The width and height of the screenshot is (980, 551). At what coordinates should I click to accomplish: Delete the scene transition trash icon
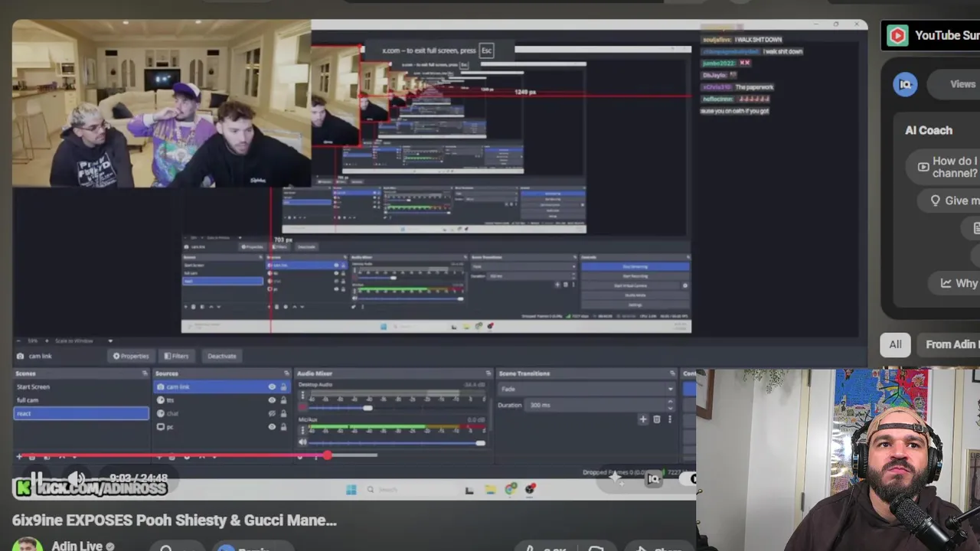point(656,419)
